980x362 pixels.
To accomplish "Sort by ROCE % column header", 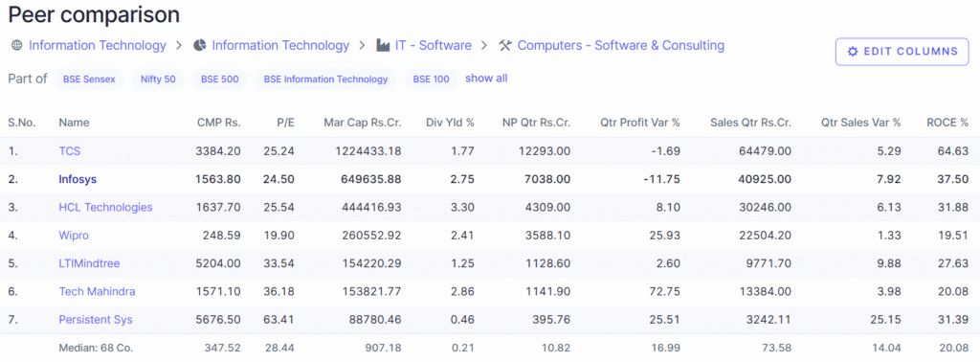I will [x=947, y=123].
